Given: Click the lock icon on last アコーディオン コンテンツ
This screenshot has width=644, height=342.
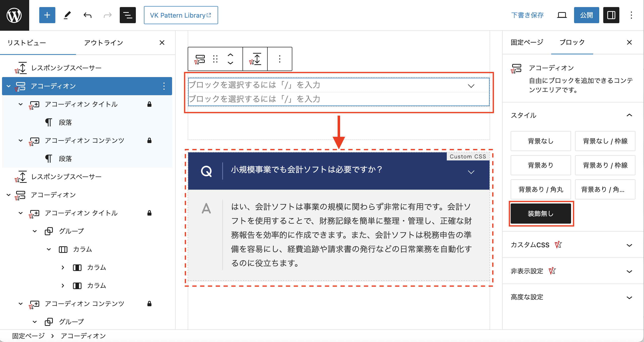Looking at the screenshot, I should coord(149,304).
